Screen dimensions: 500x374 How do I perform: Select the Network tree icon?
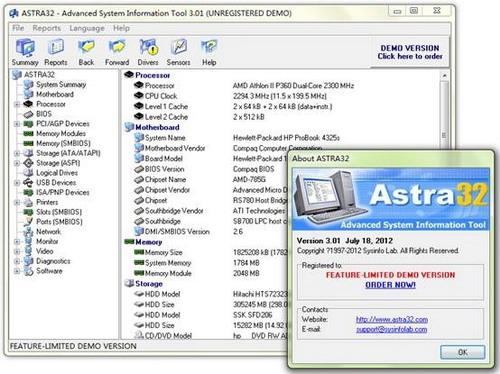click(x=29, y=232)
